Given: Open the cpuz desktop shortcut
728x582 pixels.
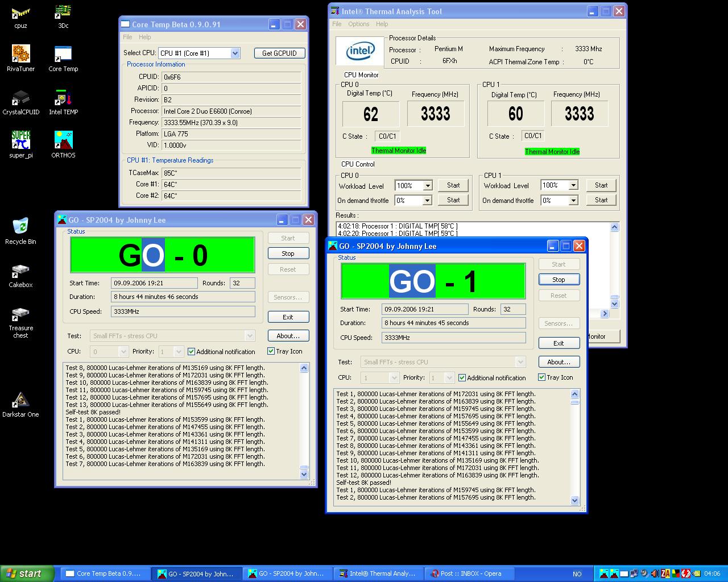Looking at the screenshot, I should pyautogui.click(x=20, y=16).
